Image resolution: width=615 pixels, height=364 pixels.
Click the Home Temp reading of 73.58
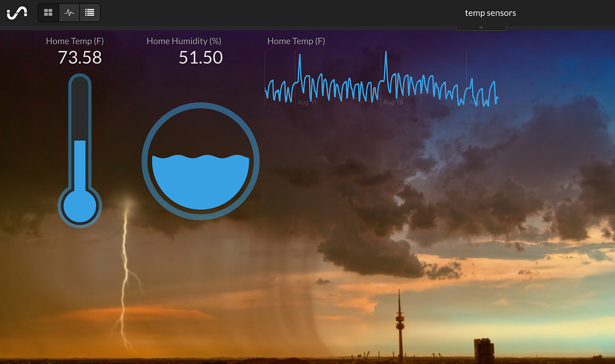click(80, 57)
